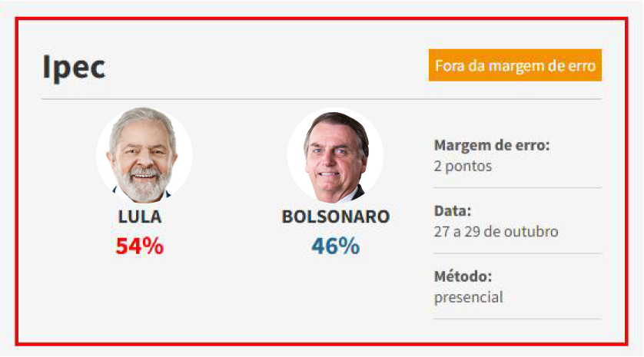Click the divider line beneath 'presencial'
The width and height of the screenshot is (644, 357).
517,319
